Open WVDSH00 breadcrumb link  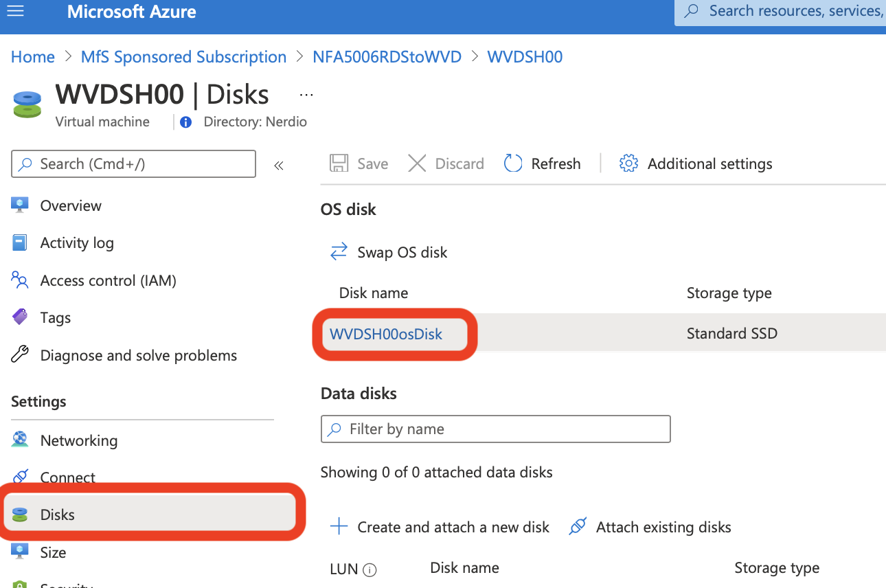(x=525, y=57)
